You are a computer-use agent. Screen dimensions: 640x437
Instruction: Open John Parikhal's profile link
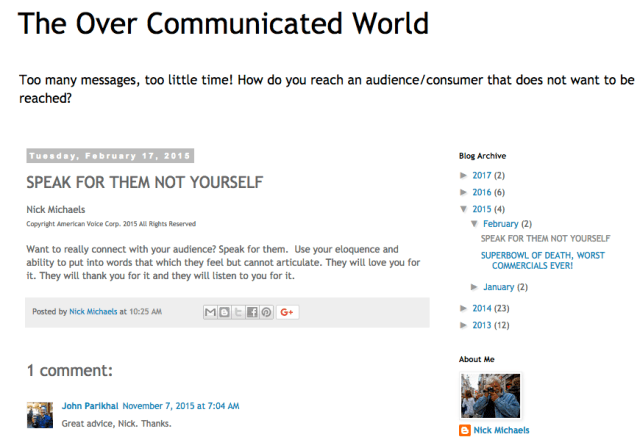[90, 406]
